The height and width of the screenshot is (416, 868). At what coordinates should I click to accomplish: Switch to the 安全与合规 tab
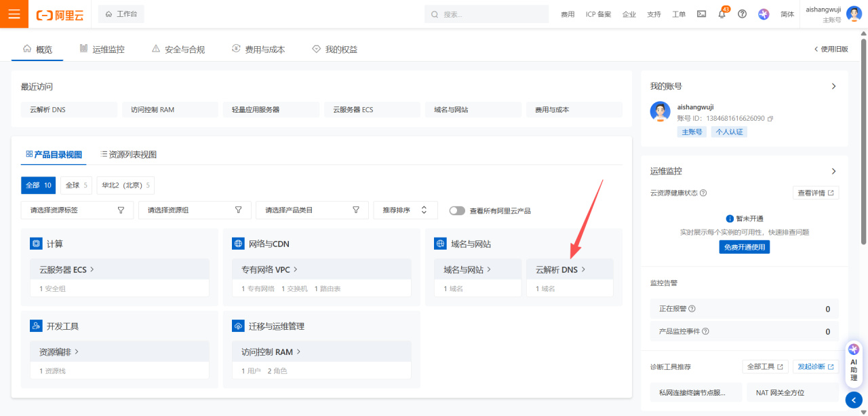click(x=178, y=49)
